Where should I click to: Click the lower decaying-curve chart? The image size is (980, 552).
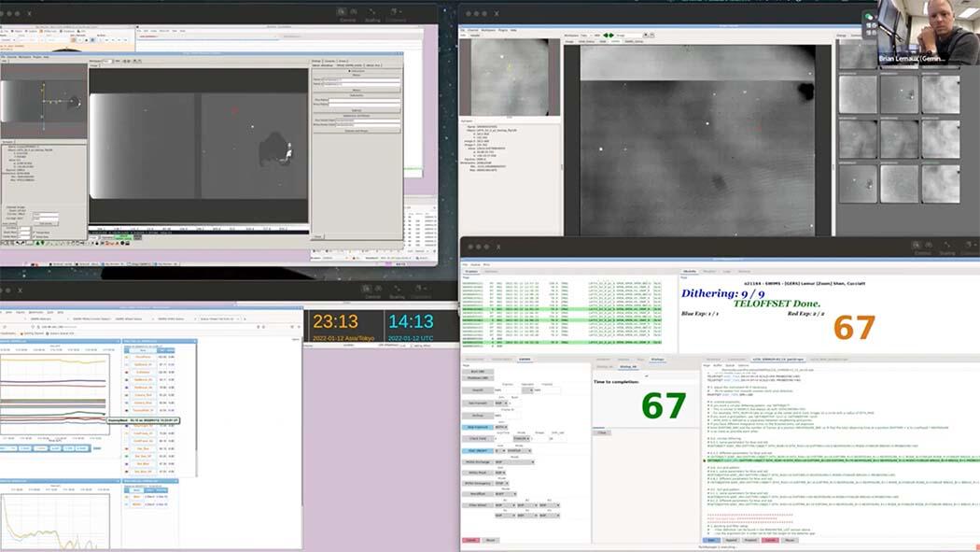pyautogui.click(x=55, y=522)
